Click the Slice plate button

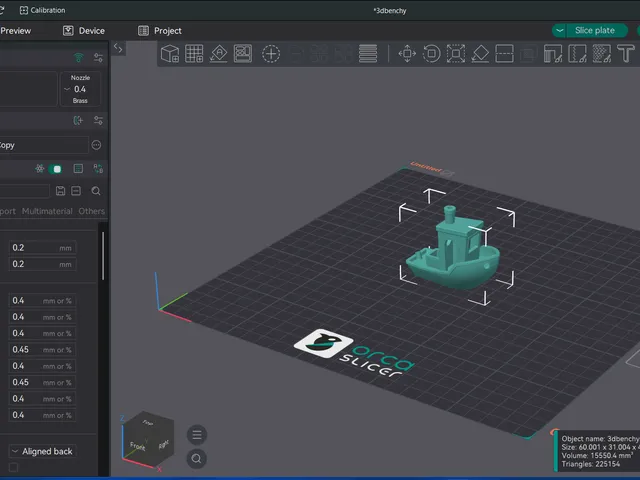(597, 31)
